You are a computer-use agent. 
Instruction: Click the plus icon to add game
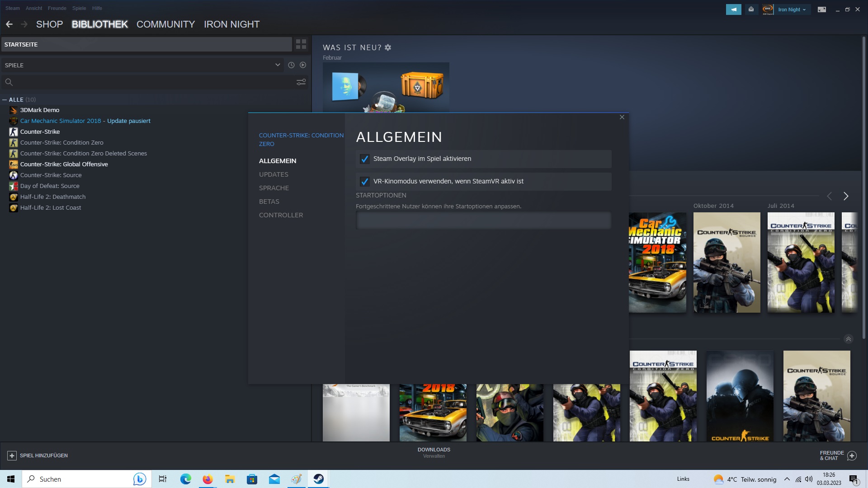click(x=12, y=455)
